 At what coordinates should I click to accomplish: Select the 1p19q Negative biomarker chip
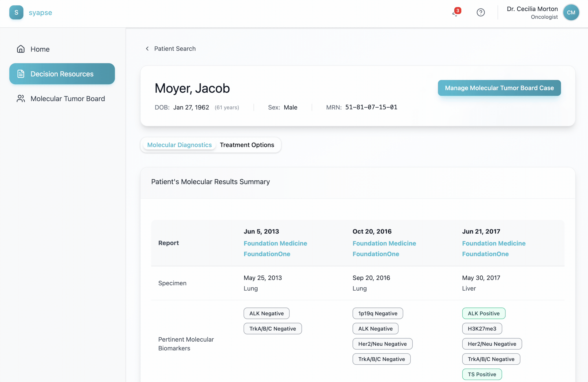click(377, 313)
